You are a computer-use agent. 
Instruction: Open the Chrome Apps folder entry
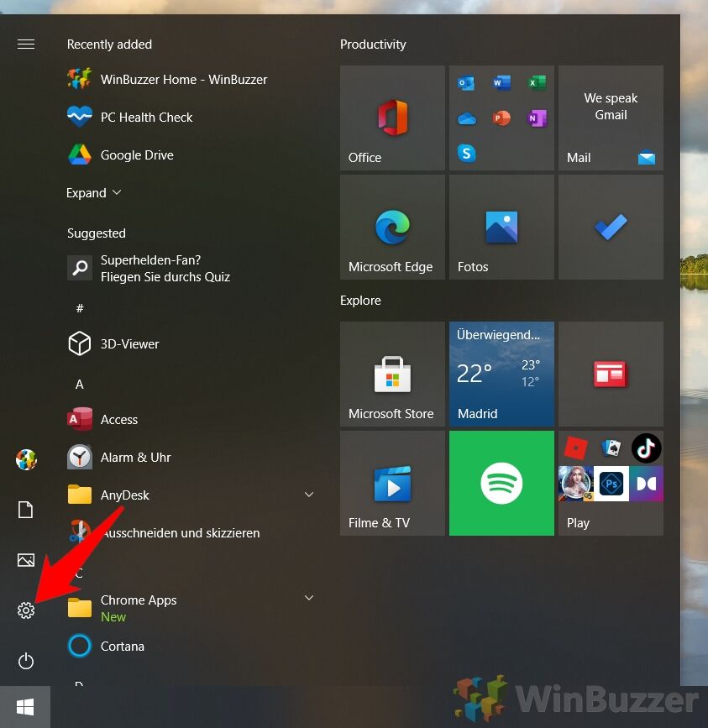191,608
